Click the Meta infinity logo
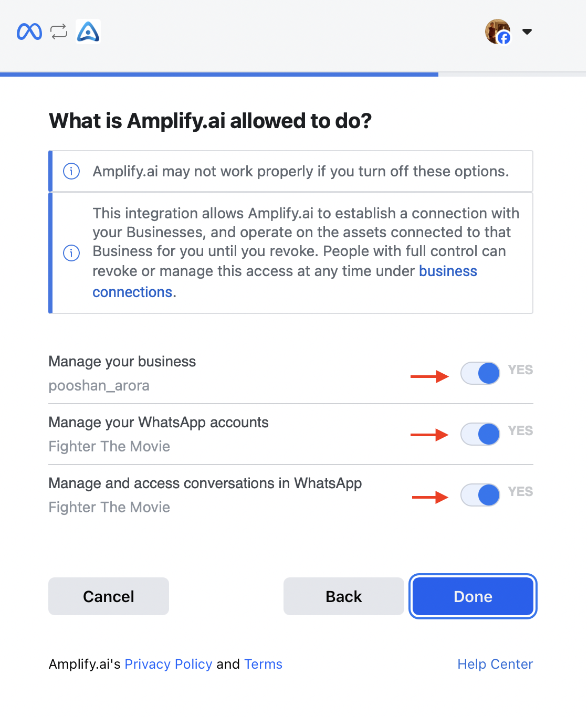 pyautogui.click(x=29, y=31)
